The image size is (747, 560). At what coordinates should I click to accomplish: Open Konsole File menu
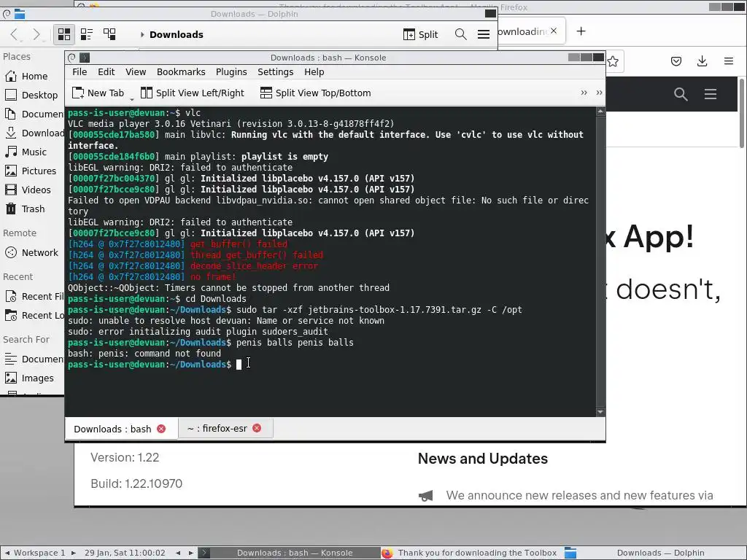coord(80,72)
